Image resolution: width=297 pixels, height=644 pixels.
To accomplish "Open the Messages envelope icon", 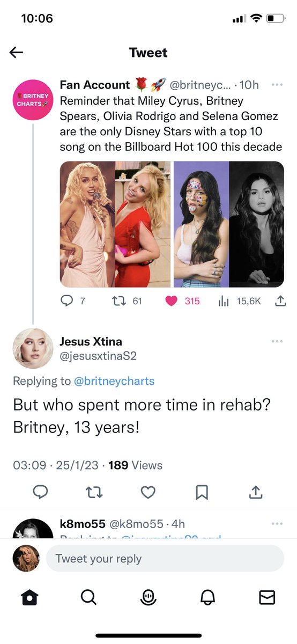I will (266, 597).
